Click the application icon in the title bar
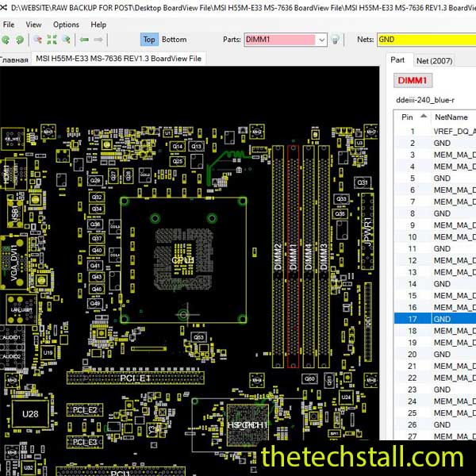The height and width of the screenshot is (476, 476). (3, 7)
